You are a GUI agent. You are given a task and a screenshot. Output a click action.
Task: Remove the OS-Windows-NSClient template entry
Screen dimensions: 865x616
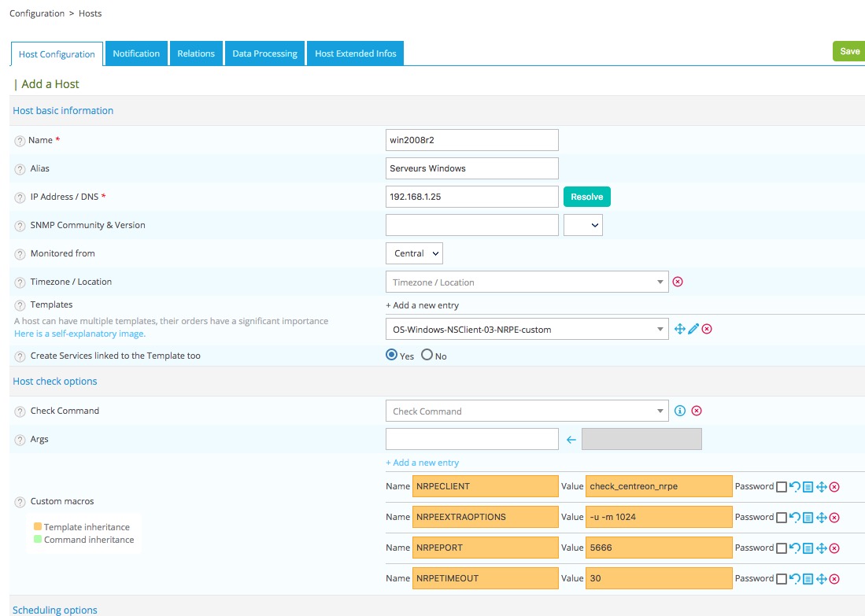click(x=707, y=329)
